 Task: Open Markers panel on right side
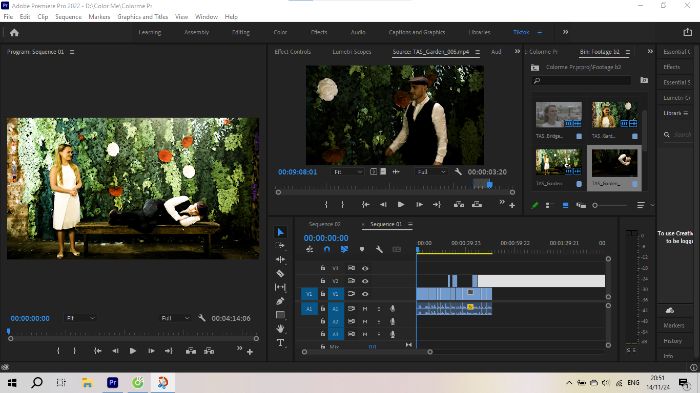click(673, 325)
